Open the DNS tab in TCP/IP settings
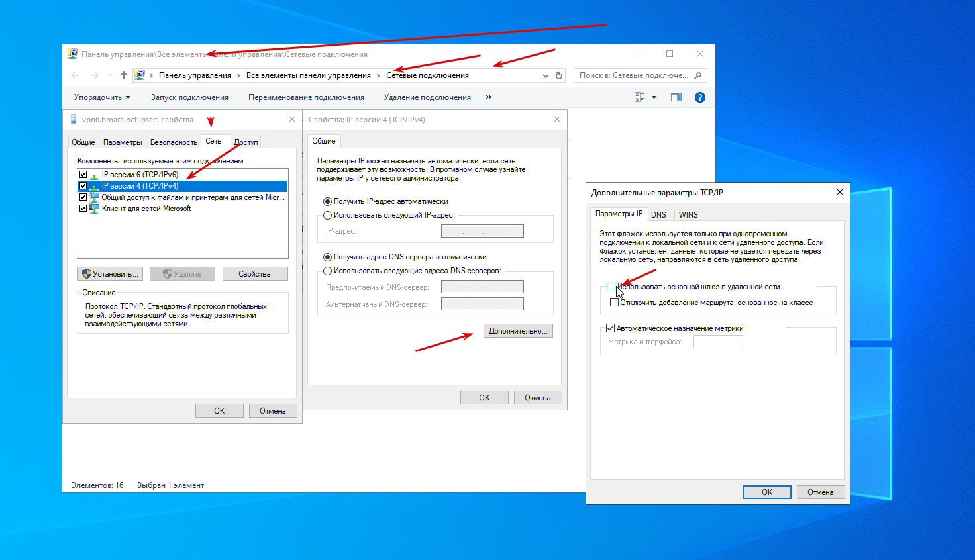The image size is (975, 560). click(x=658, y=215)
